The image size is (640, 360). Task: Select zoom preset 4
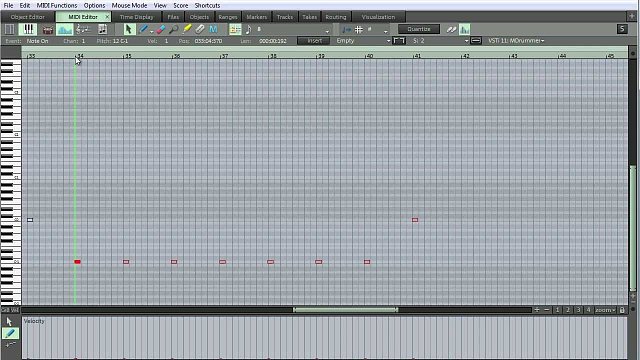coord(588,310)
